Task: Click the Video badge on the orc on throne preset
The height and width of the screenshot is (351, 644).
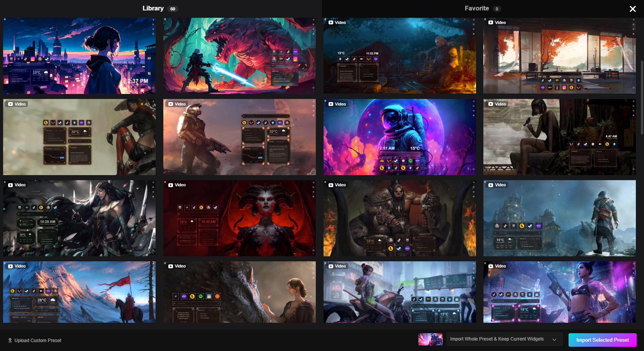Action: (x=337, y=185)
